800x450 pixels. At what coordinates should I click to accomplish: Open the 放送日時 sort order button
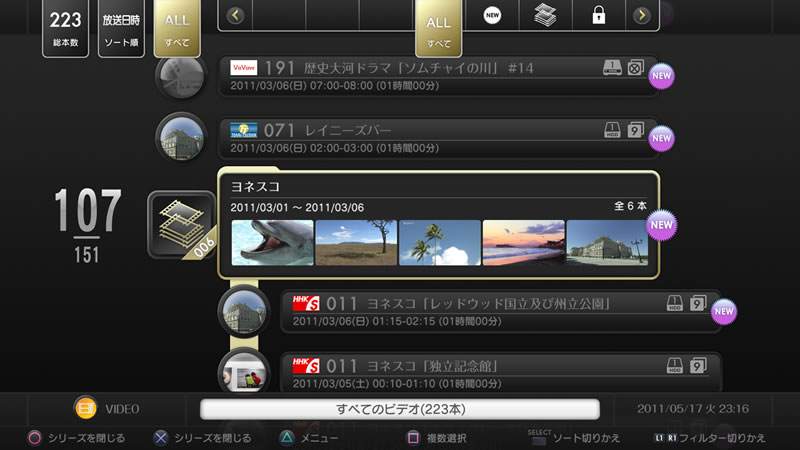121,28
